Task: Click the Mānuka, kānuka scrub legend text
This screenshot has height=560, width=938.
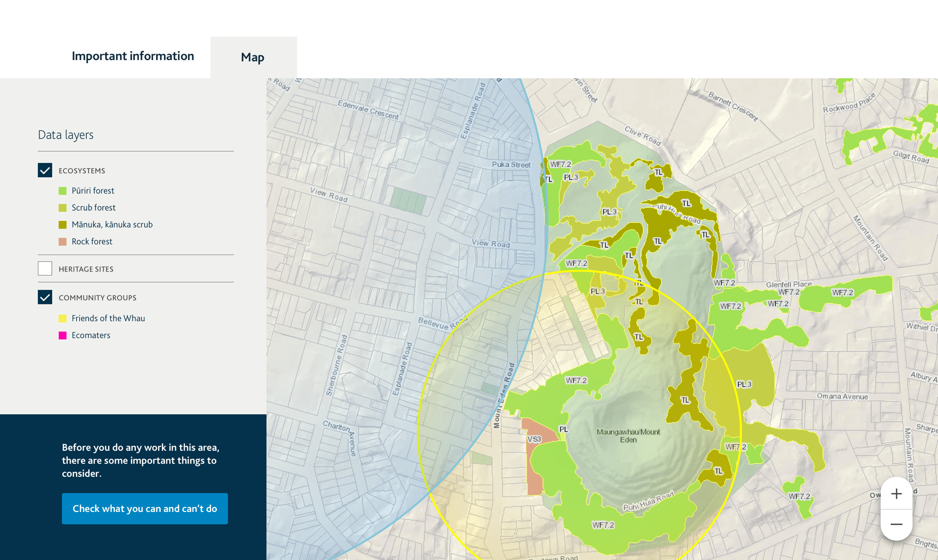Action: click(x=112, y=225)
